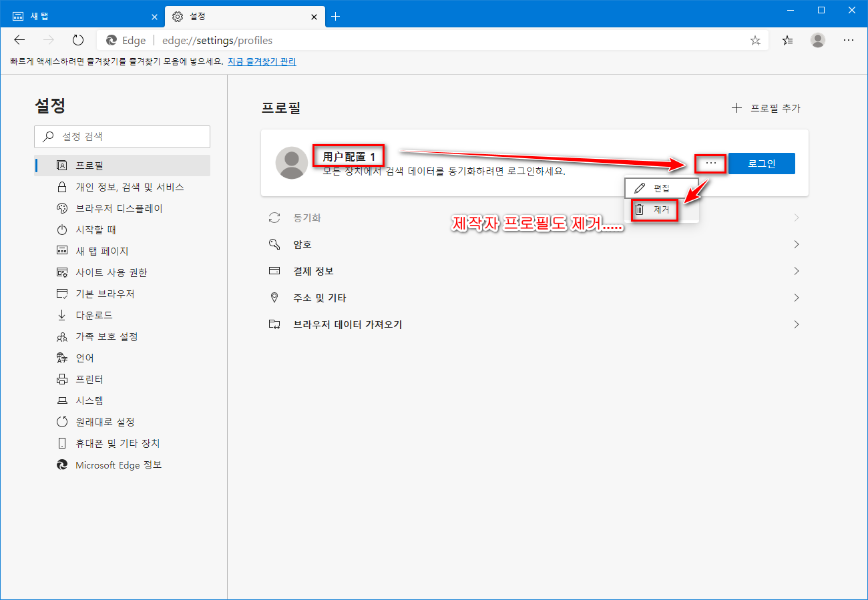Open 개인 정보, 검색 및 서비스 settings
868x600 pixels.
tap(122, 187)
